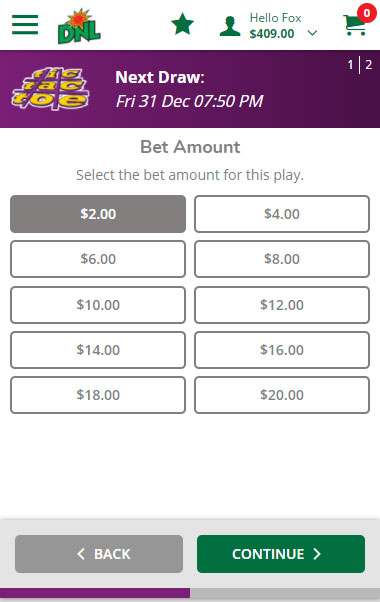Choose the $6.00 bet option

98,259
